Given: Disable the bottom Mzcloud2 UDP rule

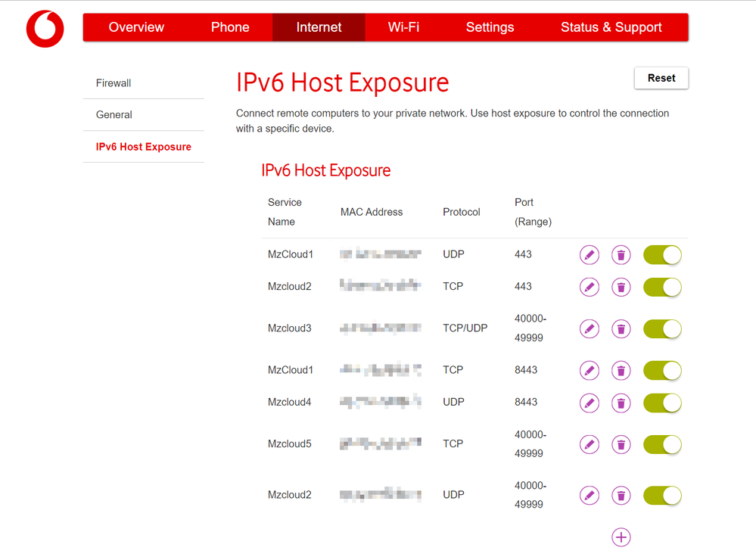Looking at the screenshot, I should coord(662,495).
